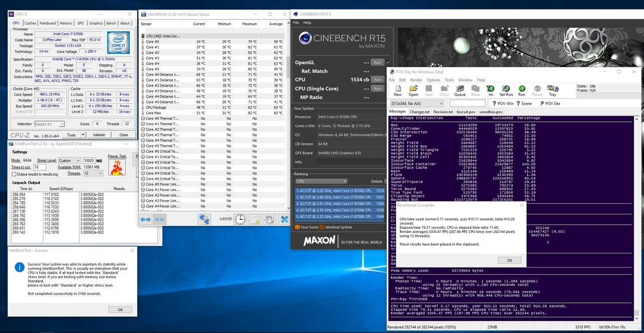Open the Render menu in POV-Ray
The image size is (644, 333).
click(x=416, y=80)
